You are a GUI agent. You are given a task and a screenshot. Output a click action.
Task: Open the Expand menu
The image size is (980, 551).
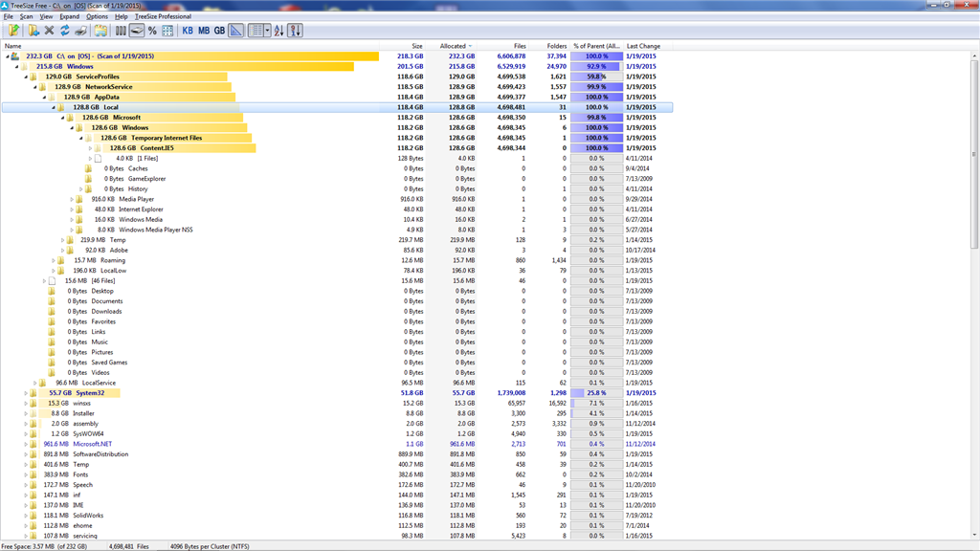coord(69,16)
